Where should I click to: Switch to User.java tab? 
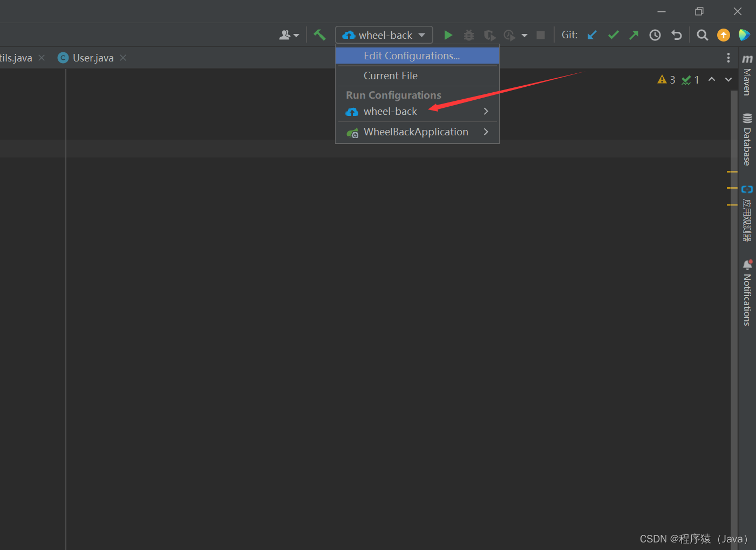click(x=93, y=58)
